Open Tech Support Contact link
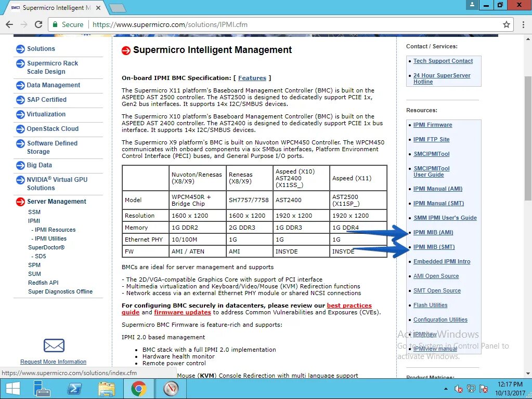 (443, 61)
